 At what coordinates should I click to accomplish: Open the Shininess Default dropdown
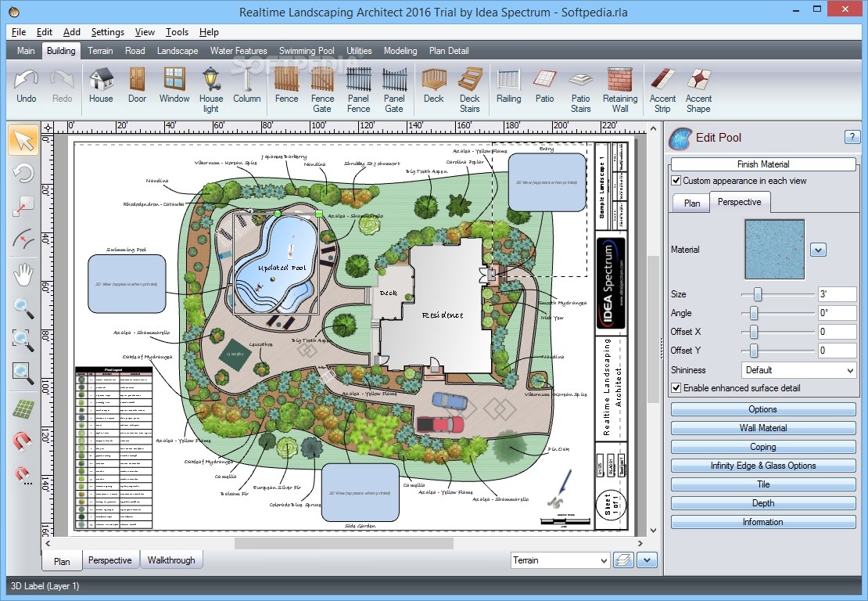pyautogui.click(x=799, y=370)
